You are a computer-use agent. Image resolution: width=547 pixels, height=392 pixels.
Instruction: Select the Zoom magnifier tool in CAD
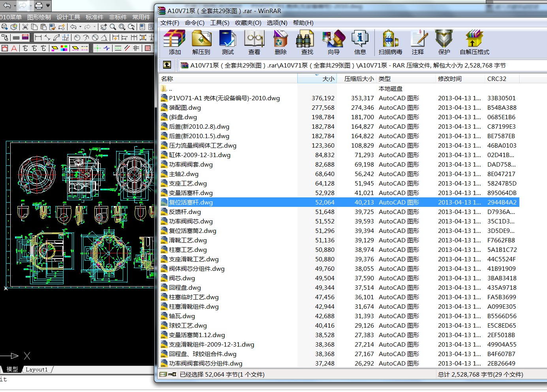tap(113, 27)
